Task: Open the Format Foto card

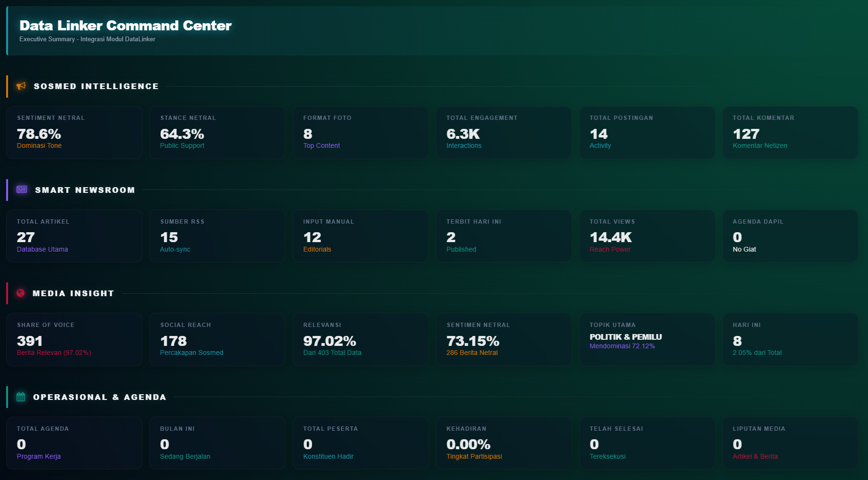Action: point(361,133)
